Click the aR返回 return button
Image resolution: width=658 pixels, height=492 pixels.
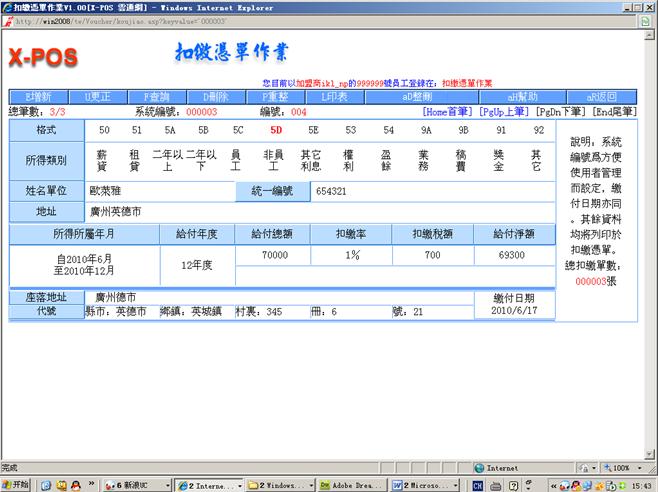(x=600, y=97)
